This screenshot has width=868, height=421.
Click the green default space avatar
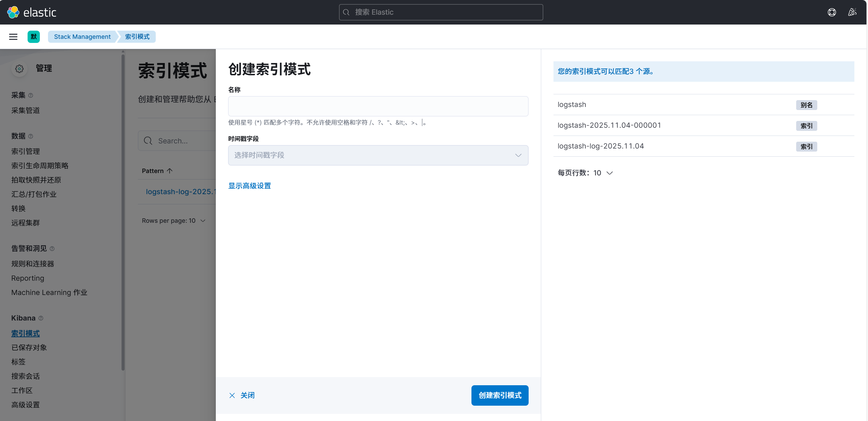[34, 37]
